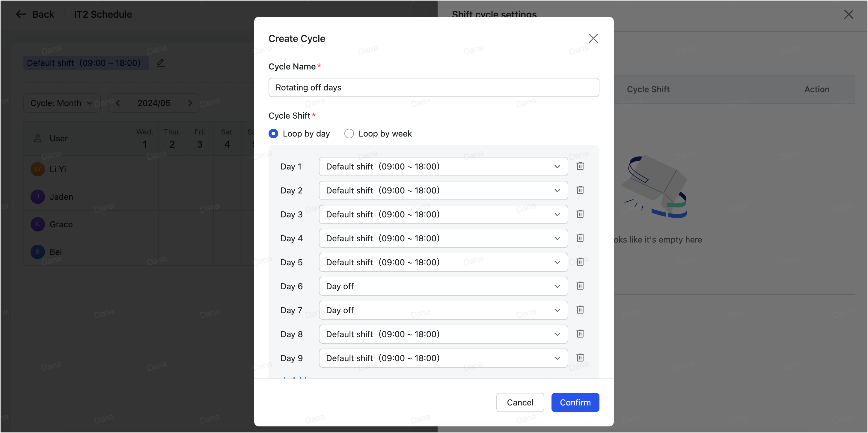This screenshot has width=868, height=433.
Task: Select the Loop by week radio button
Action: (x=349, y=134)
